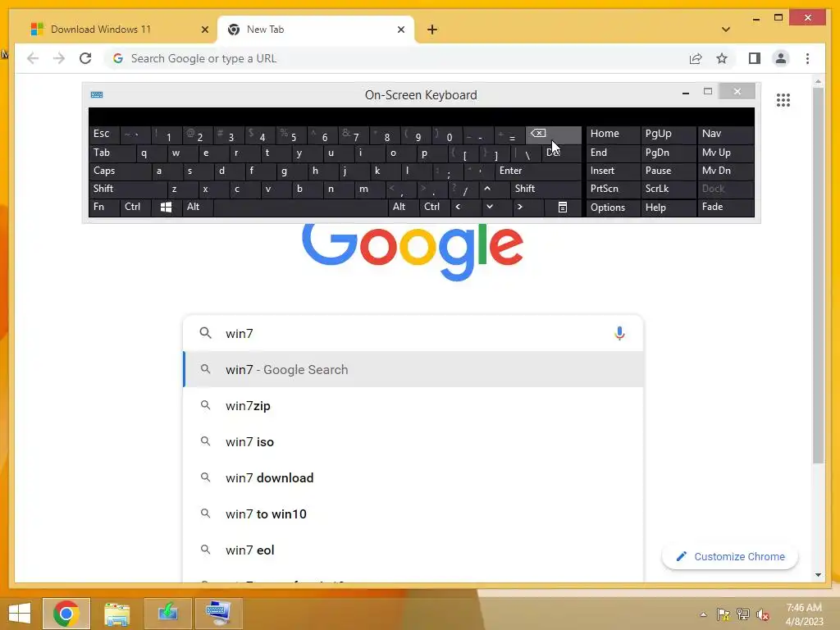The width and height of the screenshot is (840, 630).
Task: Toggle the right Shift key
Action: click(546, 189)
